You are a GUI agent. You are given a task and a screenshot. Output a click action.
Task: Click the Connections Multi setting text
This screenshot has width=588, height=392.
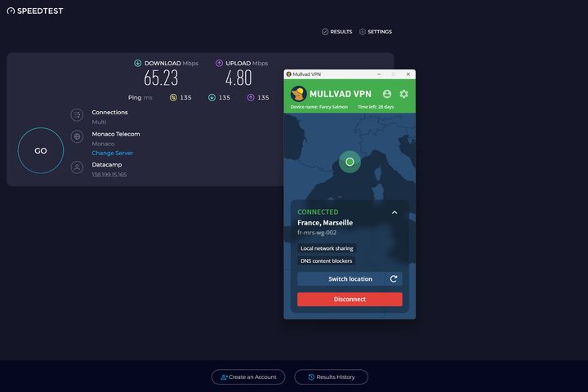click(x=99, y=122)
